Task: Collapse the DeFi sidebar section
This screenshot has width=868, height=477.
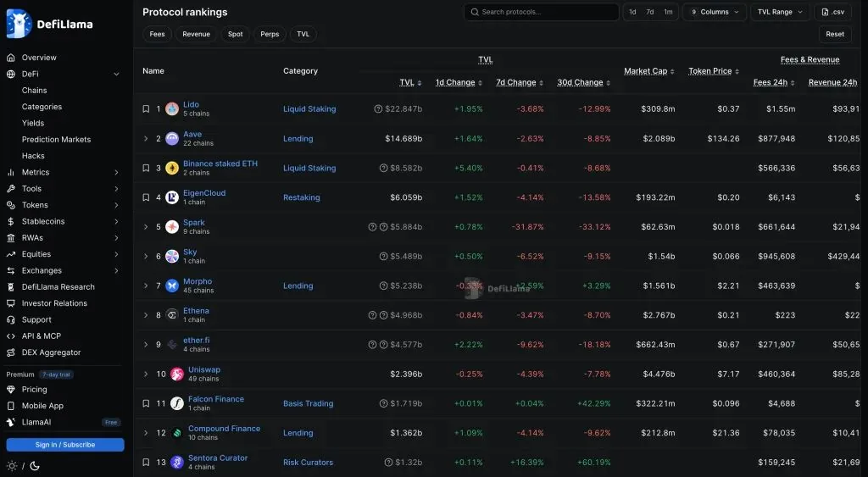Action: tap(116, 75)
